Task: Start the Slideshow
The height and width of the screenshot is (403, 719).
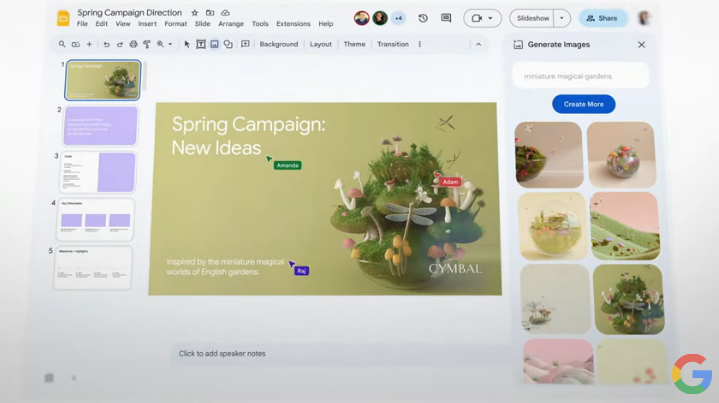Action: (533, 18)
